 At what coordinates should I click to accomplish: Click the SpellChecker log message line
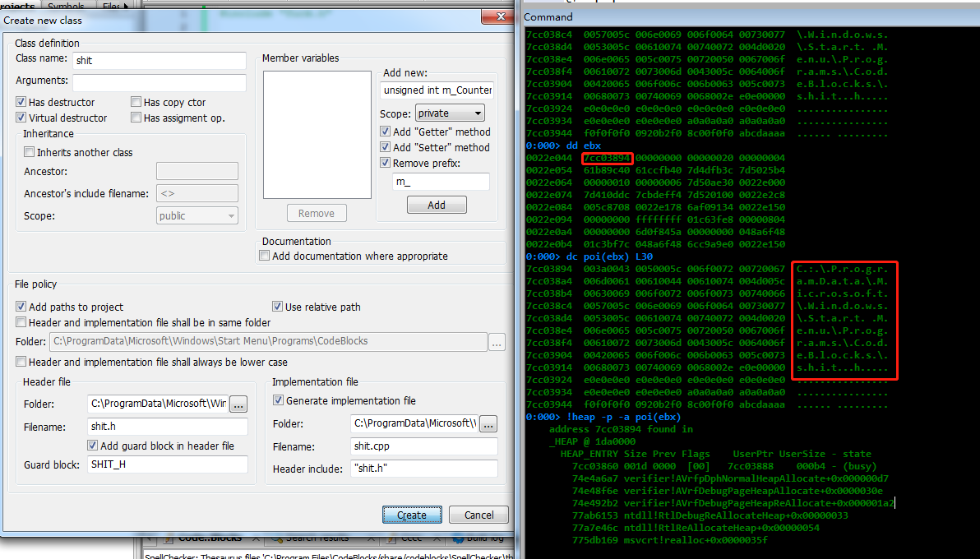330,555
